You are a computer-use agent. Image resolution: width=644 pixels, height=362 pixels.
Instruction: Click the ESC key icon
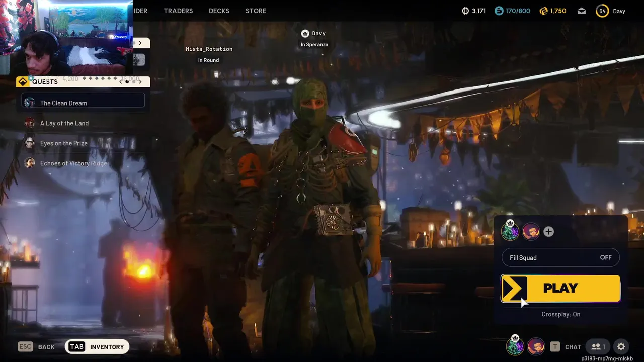26,346
